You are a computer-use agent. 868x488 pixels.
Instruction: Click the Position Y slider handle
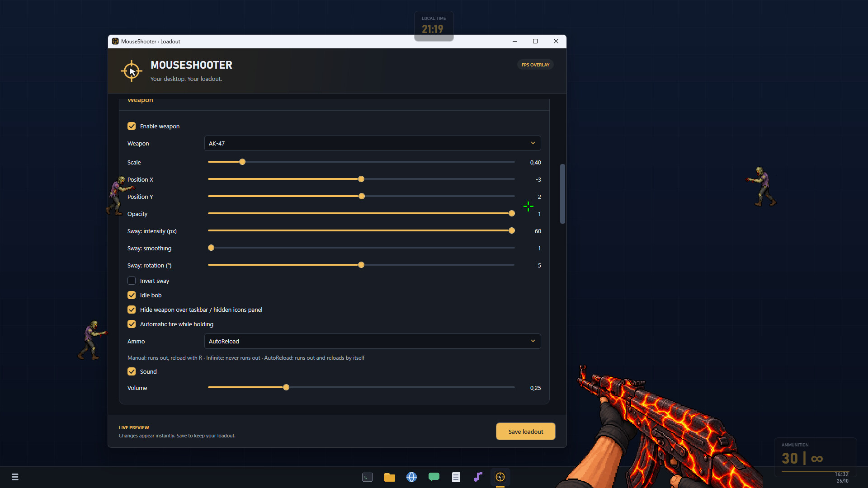coord(362,196)
